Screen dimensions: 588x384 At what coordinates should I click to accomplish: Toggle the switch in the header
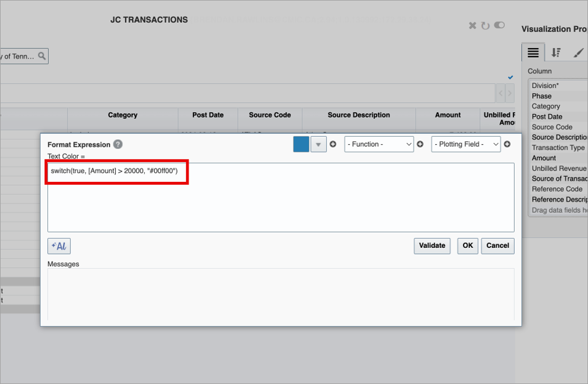(499, 25)
